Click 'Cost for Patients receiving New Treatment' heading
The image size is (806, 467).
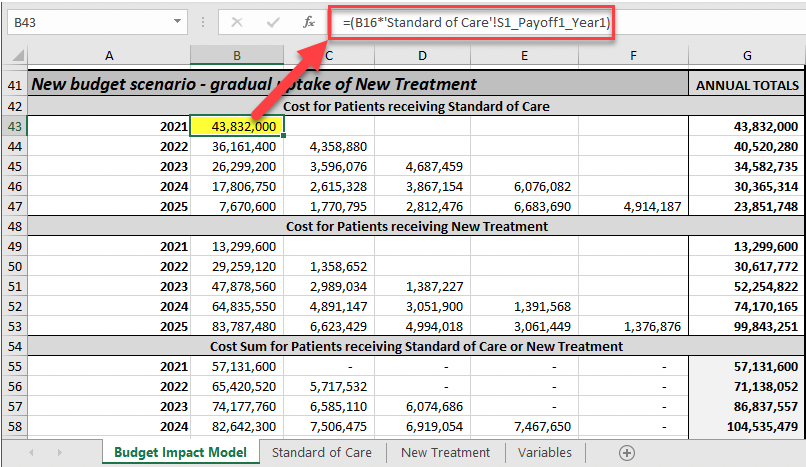(x=416, y=227)
